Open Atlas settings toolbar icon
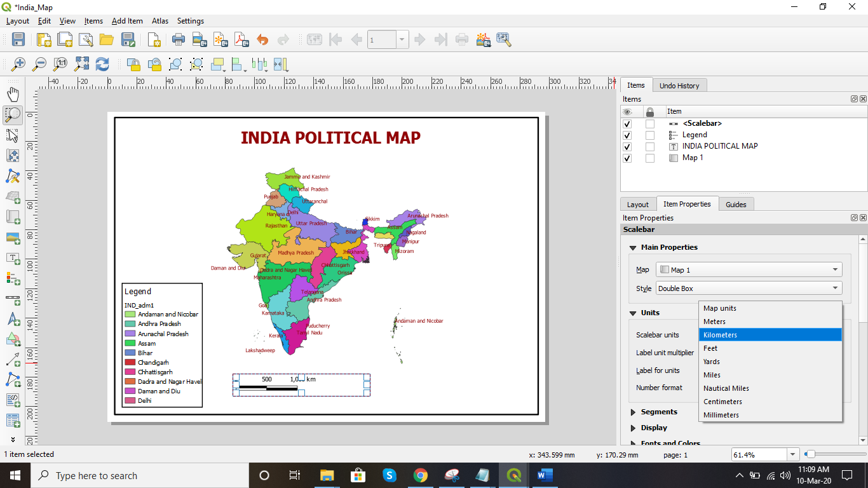The width and height of the screenshot is (868, 488). 505,39
